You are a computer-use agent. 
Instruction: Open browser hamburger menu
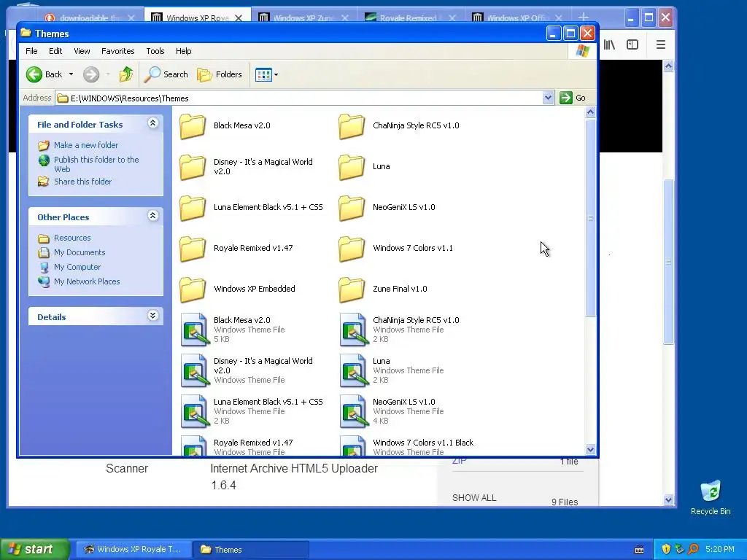660,44
